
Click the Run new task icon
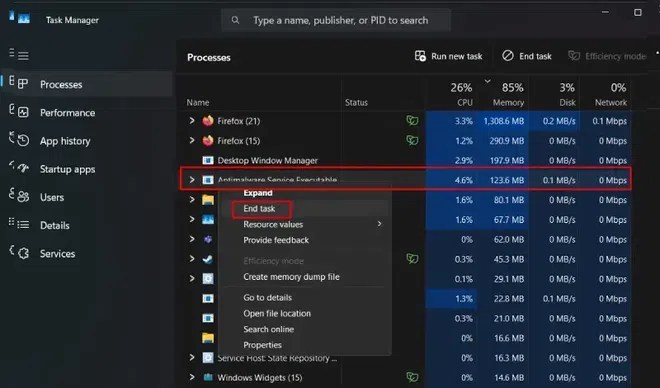(x=420, y=56)
